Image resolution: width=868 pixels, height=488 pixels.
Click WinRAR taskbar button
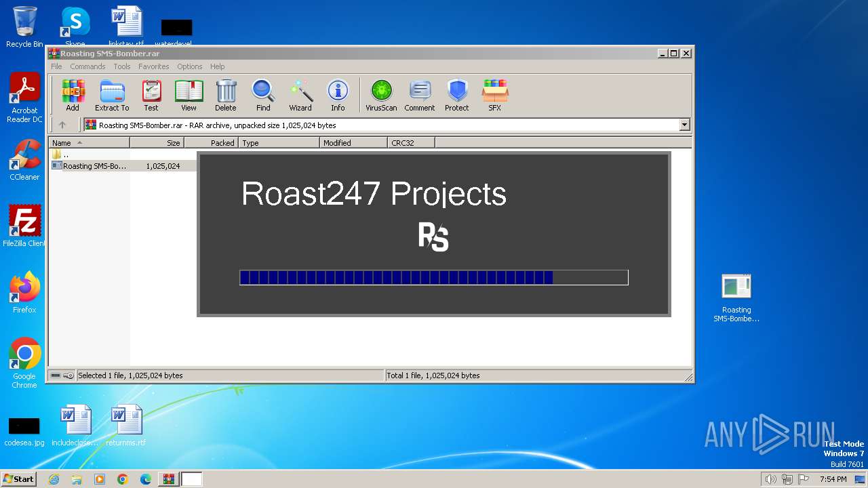click(x=168, y=479)
